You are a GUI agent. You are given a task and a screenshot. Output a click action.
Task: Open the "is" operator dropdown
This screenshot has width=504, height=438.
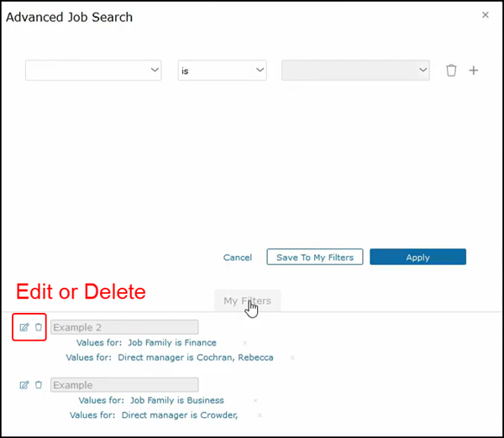[x=222, y=71]
